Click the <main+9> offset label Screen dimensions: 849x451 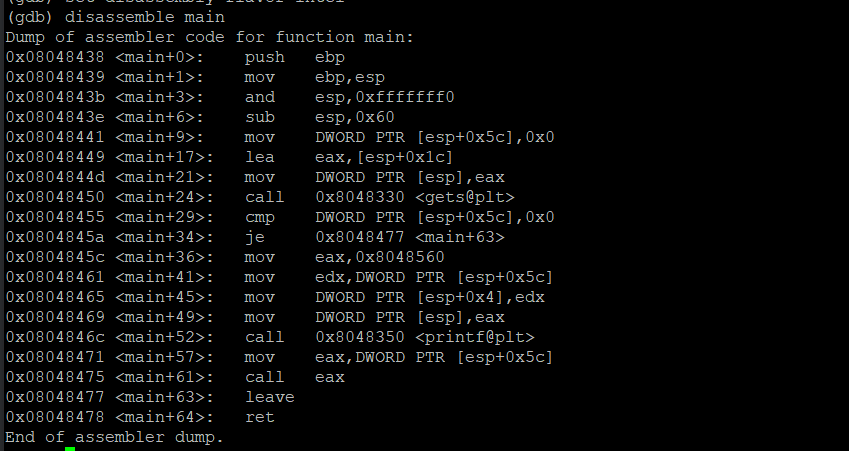160,137
